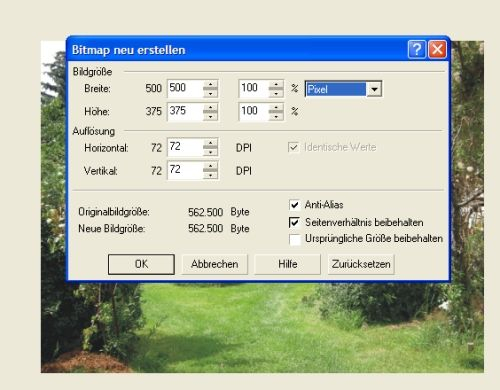The width and height of the screenshot is (500, 390).
Task: Increase Breite pixel value with up arrow
Action: pyautogui.click(x=210, y=84)
